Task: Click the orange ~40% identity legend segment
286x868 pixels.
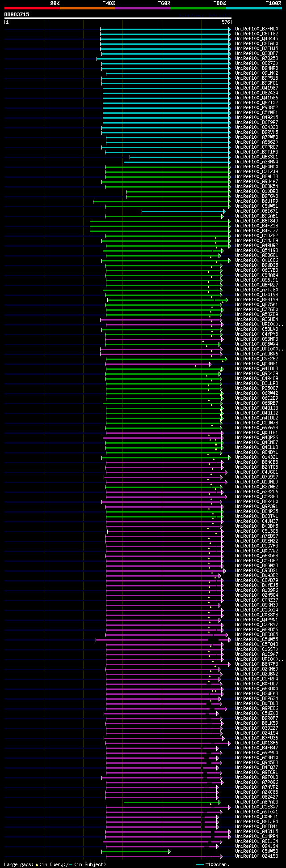Action: pos(88,8)
